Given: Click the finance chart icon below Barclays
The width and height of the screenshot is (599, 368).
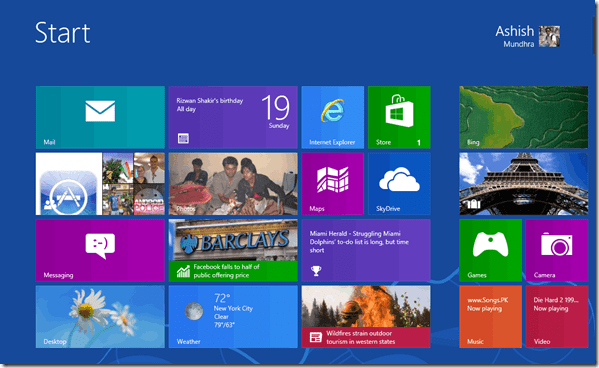Looking at the screenshot, I should point(183,271).
